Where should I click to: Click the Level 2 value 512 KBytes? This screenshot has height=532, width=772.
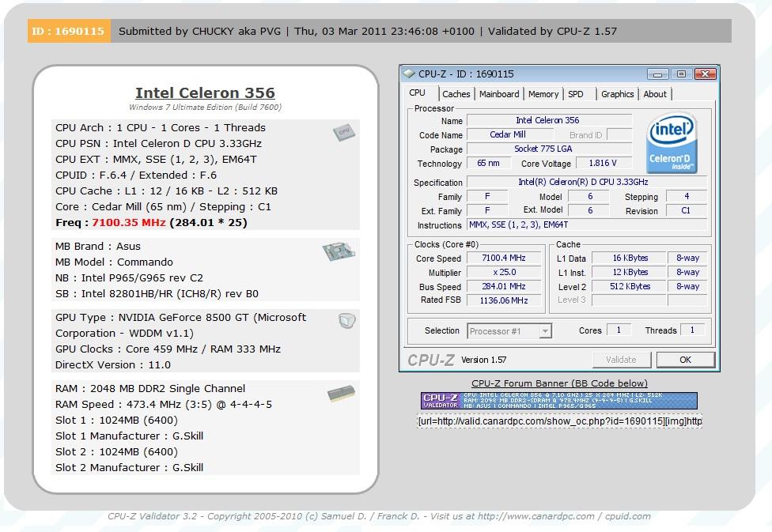(x=629, y=286)
